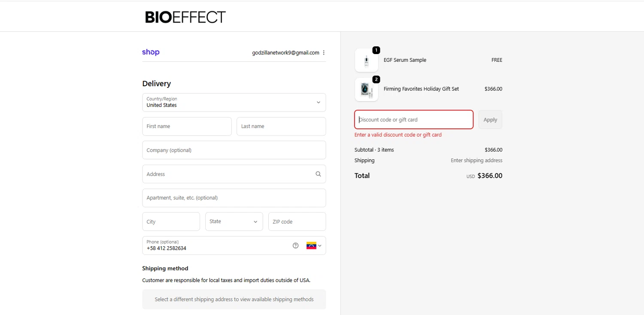Click the 'Enter shipping address' text
The height and width of the screenshot is (315, 644).
(477, 161)
